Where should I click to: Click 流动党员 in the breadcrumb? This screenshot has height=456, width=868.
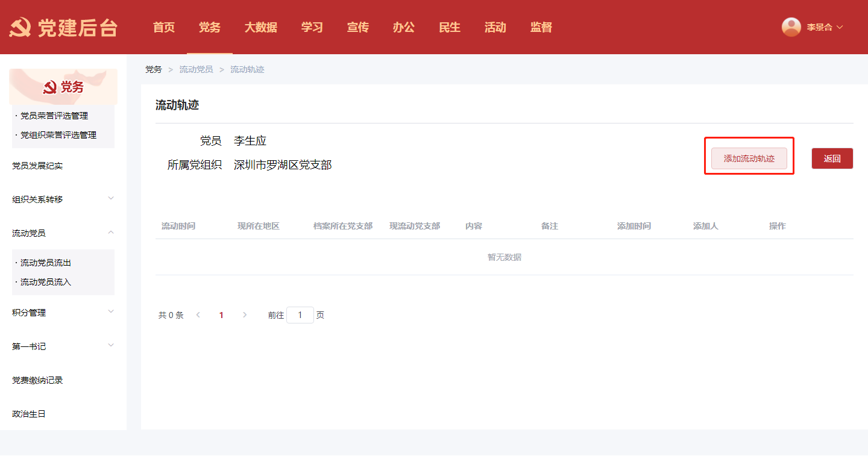pos(196,70)
